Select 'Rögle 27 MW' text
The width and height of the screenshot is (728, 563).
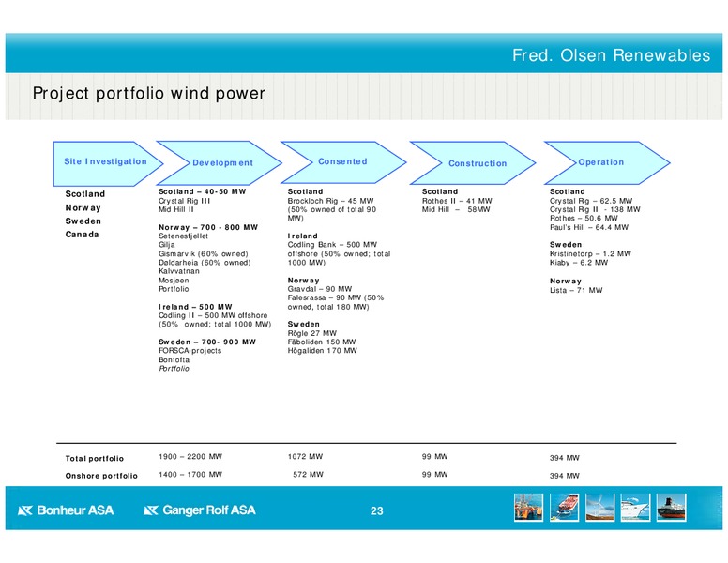[312, 333]
